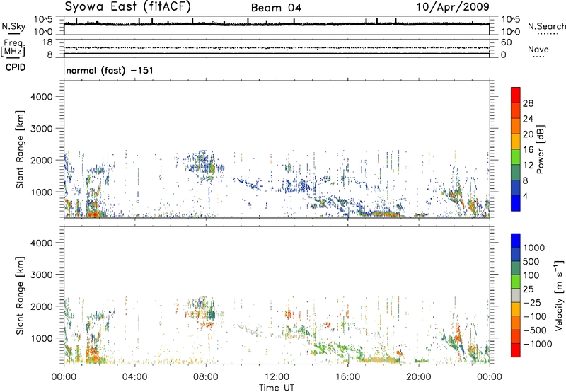The image size is (566, 392).
Task: Click the gray segment of the Velocity colorbar
Action: (516, 296)
